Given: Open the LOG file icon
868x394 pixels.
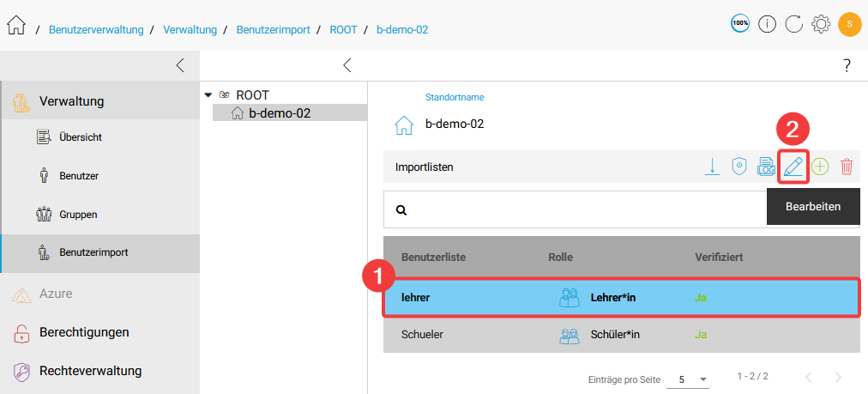Looking at the screenshot, I should (x=766, y=167).
